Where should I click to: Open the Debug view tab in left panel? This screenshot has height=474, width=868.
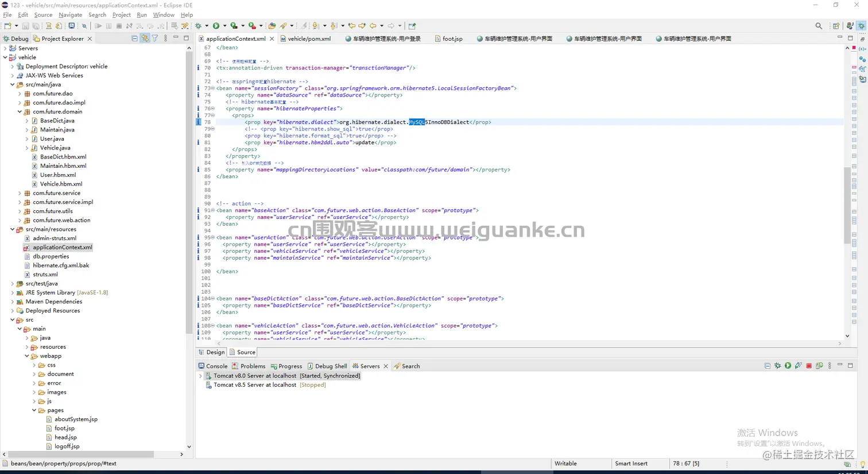pos(15,38)
